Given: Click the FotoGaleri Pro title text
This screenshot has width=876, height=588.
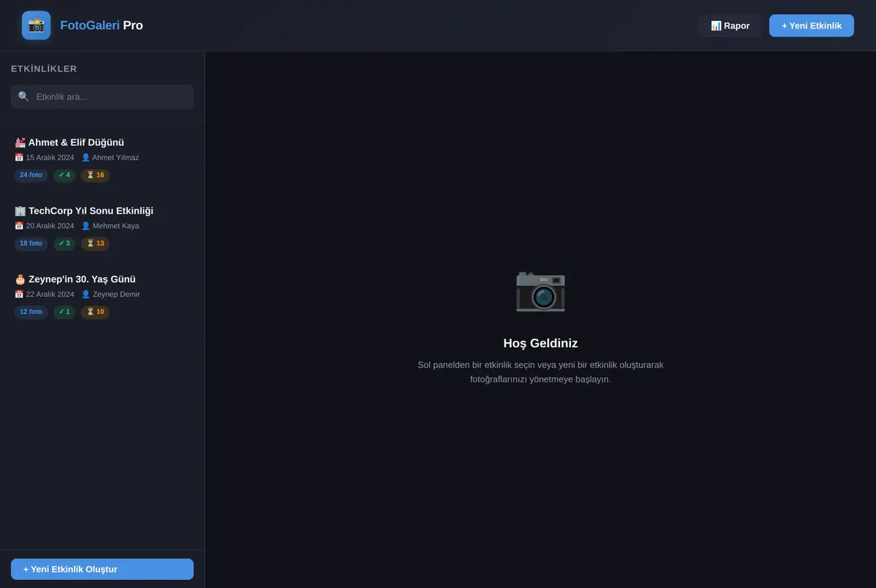Looking at the screenshot, I should (x=101, y=26).
